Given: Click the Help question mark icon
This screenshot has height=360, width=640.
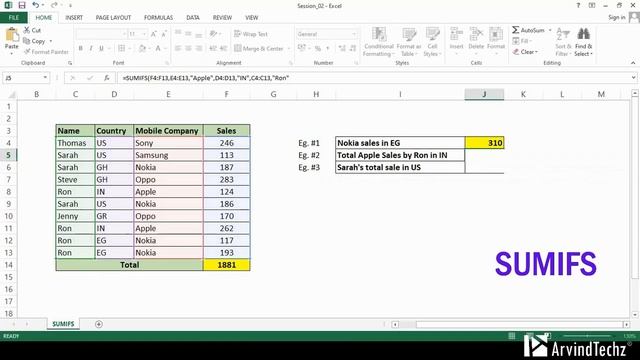Looking at the screenshot, I should tap(578, 5).
